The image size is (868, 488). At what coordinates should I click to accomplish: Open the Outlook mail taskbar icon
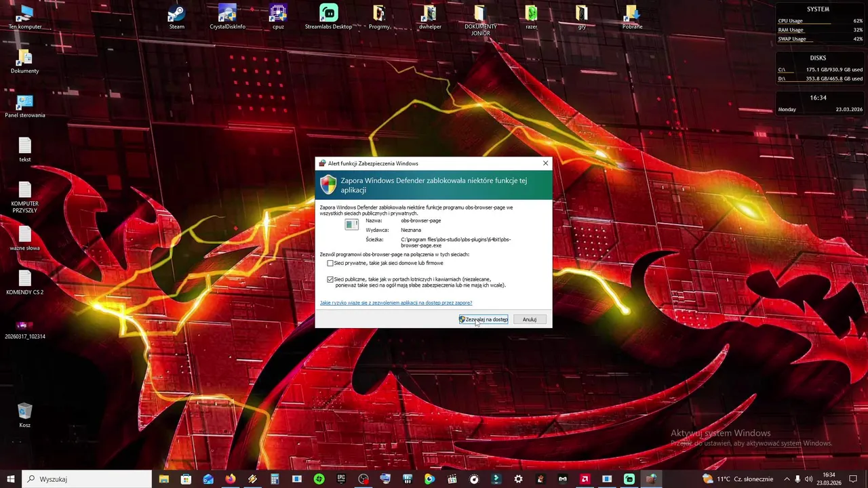208,479
